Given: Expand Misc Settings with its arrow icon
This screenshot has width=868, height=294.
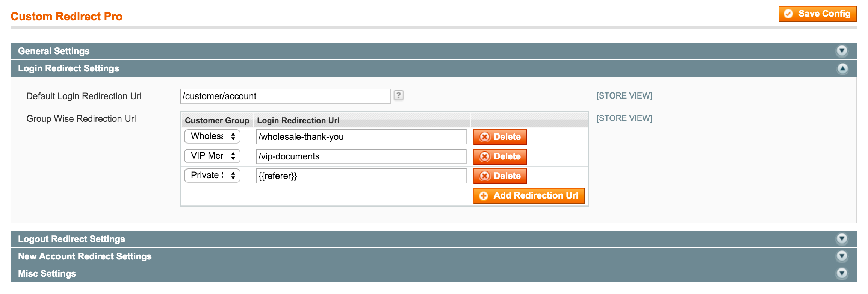Looking at the screenshot, I should pyautogui.click(x=842, y=273).
